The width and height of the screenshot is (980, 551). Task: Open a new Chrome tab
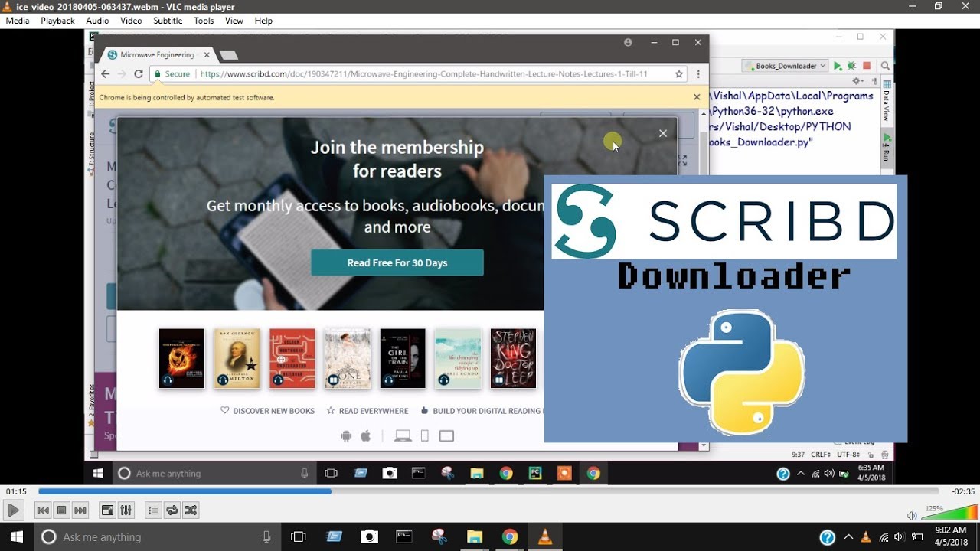(x=229, y=55)
